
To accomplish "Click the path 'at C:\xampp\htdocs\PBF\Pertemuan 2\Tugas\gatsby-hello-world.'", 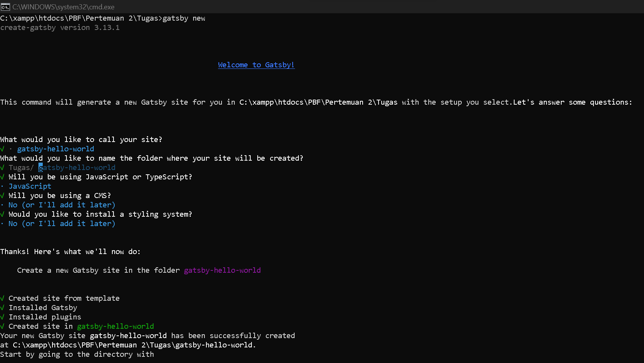I will click(128, 345).
